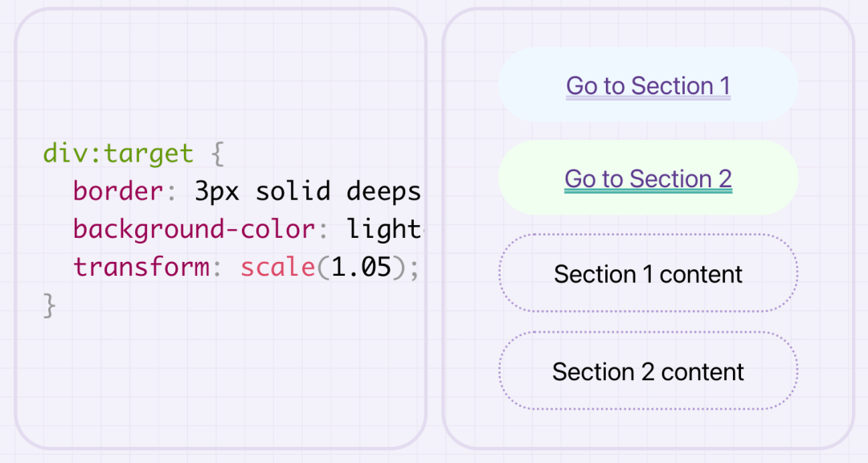Click the truncated "deeps" color value
868x463 pixels.
(384, 191)
